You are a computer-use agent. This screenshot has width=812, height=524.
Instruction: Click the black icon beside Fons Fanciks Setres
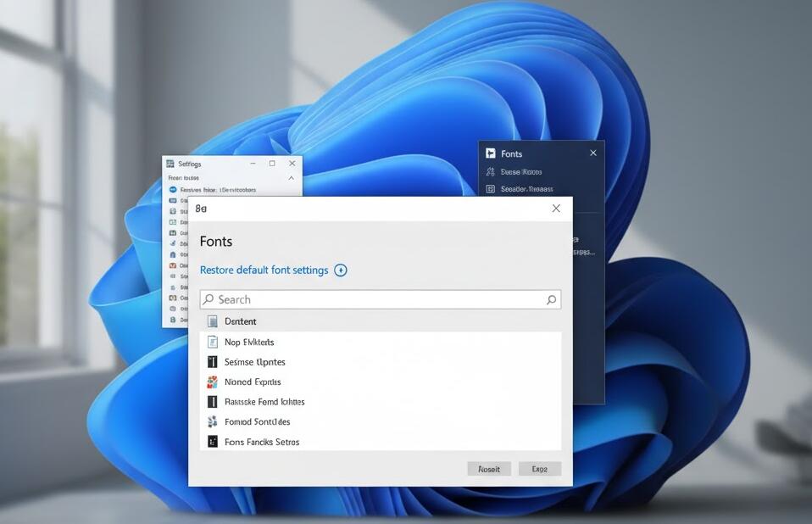click(x=213, y=442)
